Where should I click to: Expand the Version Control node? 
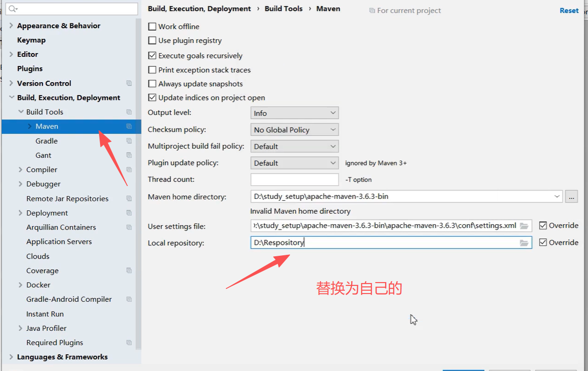11,83
